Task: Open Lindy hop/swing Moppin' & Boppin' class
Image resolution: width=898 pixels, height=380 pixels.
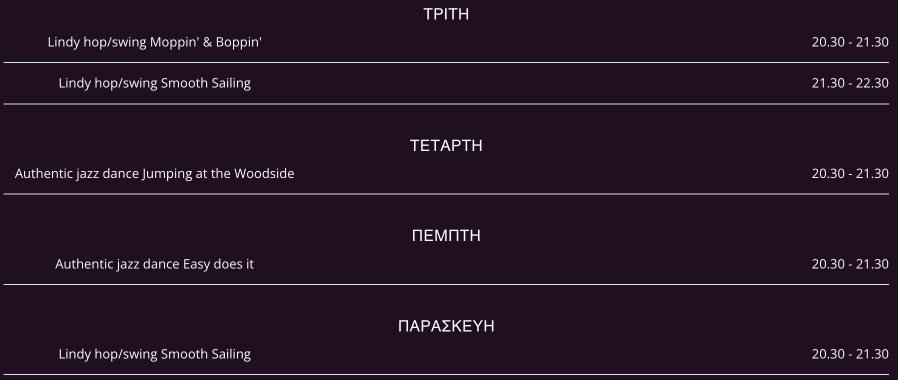Action: coord(155,42)
